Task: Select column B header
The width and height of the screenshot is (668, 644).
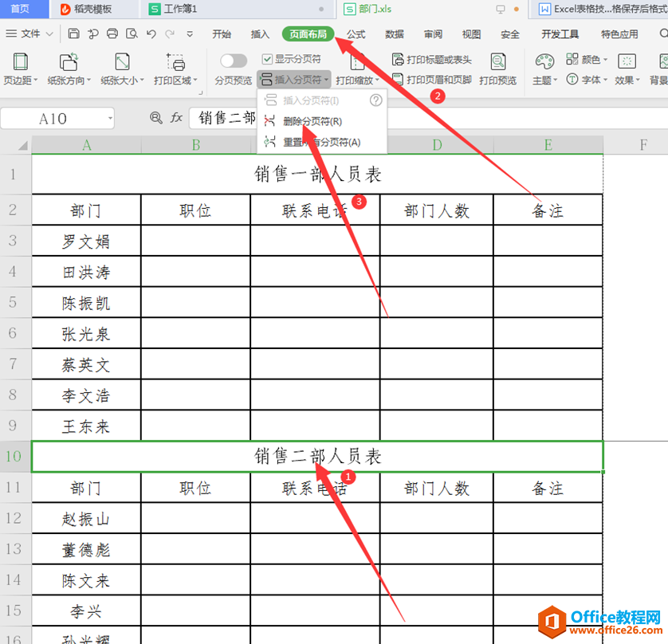Action: (195, 145)
